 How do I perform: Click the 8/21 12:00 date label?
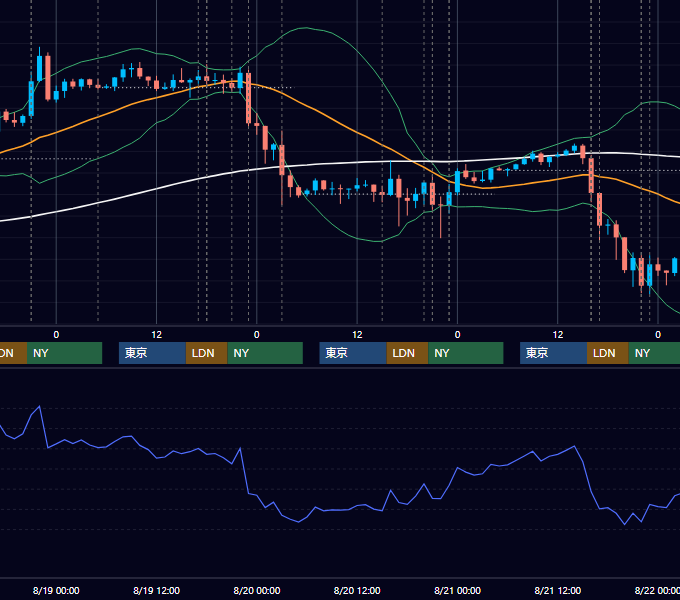pos(558,590)
